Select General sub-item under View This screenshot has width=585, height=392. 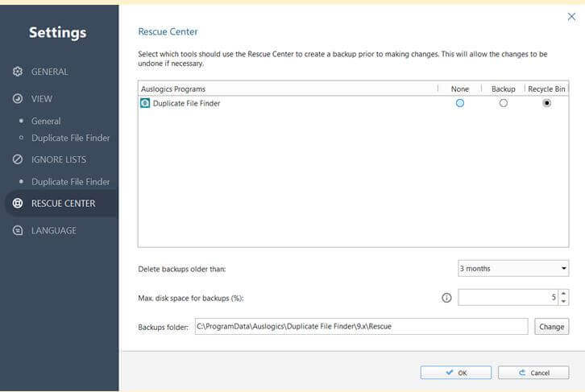click(46, 121)
